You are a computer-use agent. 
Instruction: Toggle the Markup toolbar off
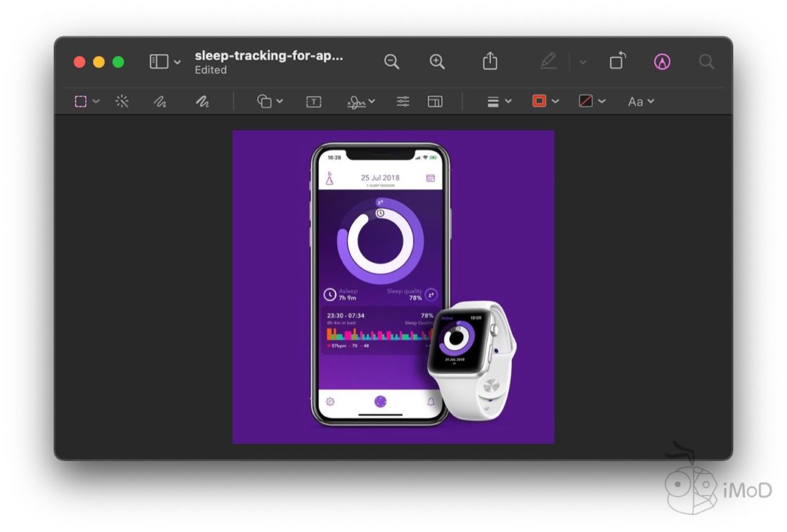[661, 62]
